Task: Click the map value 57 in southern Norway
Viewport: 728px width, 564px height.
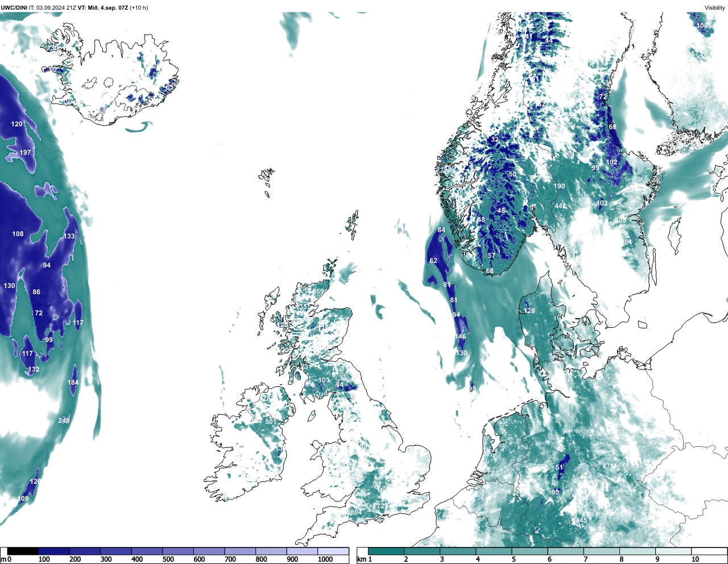Action: pos(491,256)
